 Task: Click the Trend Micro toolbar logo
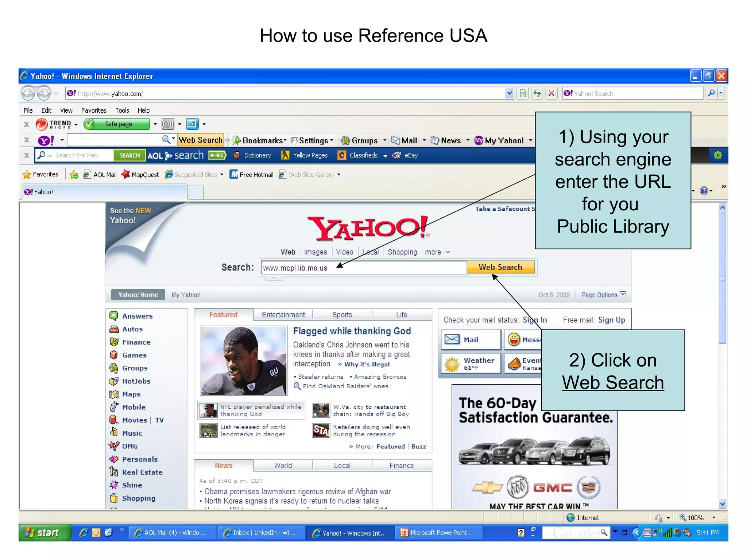point(53,124)
